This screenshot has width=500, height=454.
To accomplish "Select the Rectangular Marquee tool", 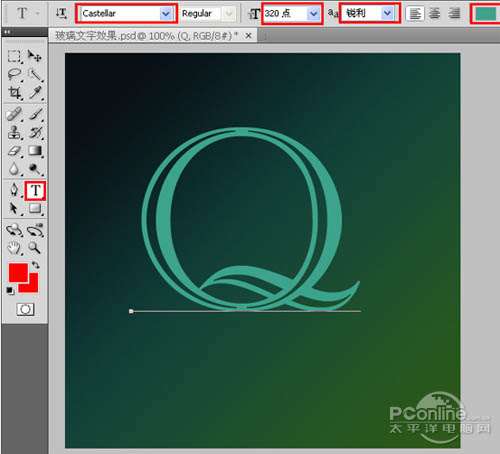I will click(x=14, y=56).
